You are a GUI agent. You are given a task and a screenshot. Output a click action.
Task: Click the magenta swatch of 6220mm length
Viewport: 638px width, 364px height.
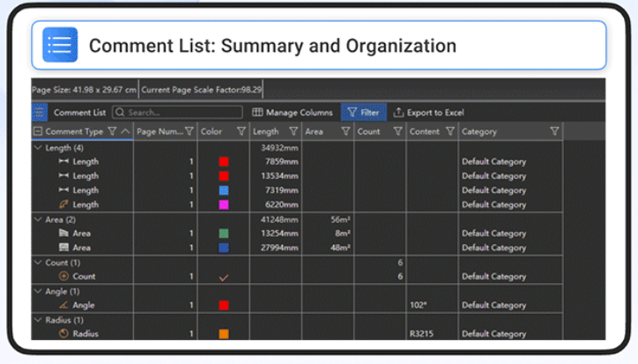point(224,204)
